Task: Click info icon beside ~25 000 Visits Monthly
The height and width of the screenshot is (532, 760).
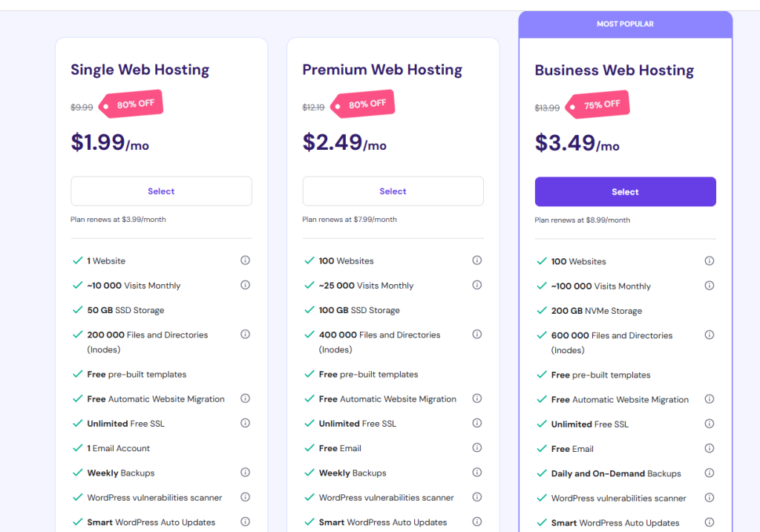Action: (477, 285)
